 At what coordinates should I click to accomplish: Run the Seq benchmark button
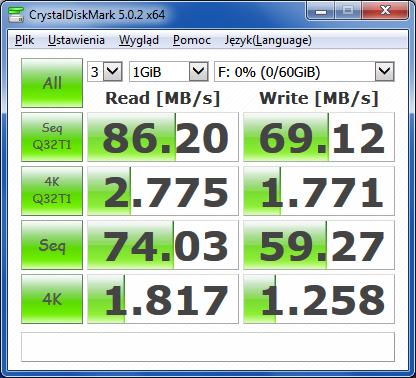coord(52,245)
